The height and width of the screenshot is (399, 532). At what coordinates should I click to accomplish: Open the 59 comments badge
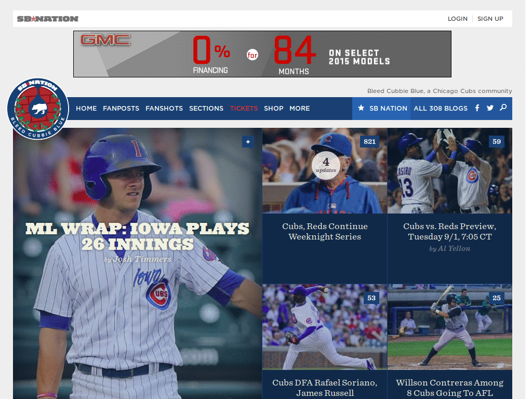click(x=496, y=141)
